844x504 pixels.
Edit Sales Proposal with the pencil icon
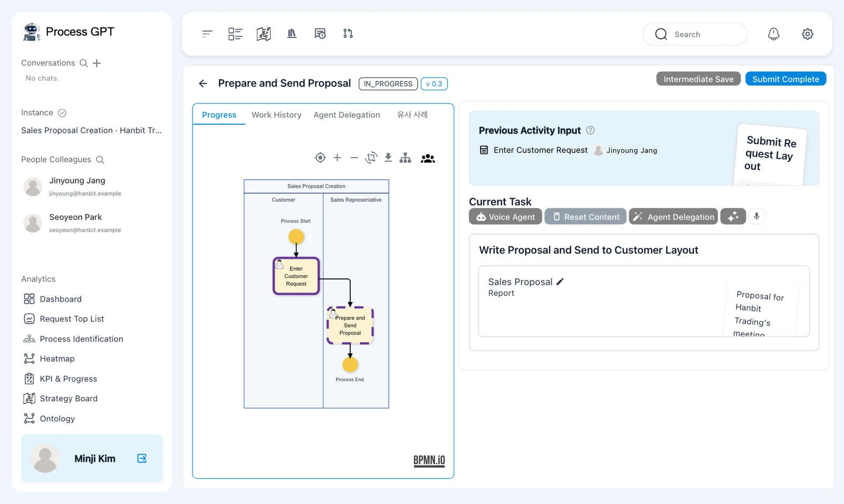560,282
